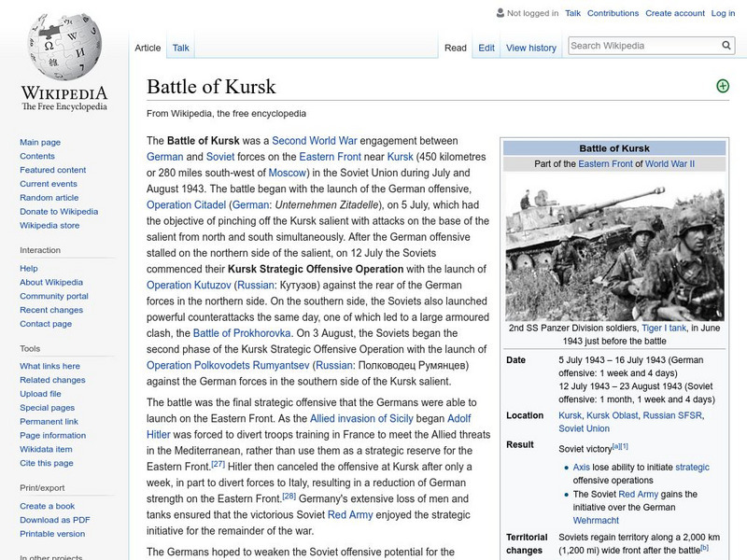This screenshot has width=747, height=560.
Task: Open a Random article
Action: tap(49, 197)
